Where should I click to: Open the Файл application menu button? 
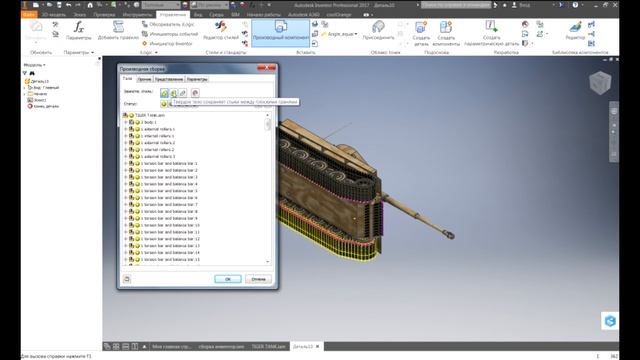[29, 15]
